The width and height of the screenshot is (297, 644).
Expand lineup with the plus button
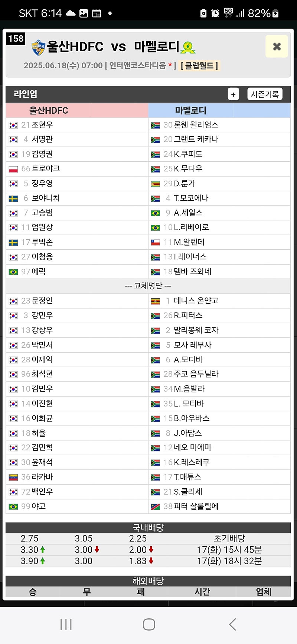point(233,94)
